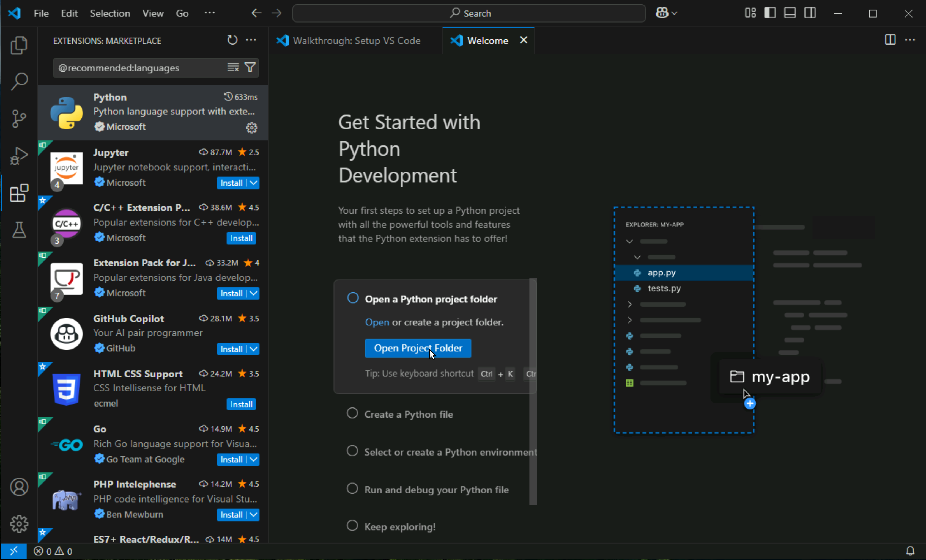Open the Testing flask icon view
926x560 pixels.
pos(19,230)
